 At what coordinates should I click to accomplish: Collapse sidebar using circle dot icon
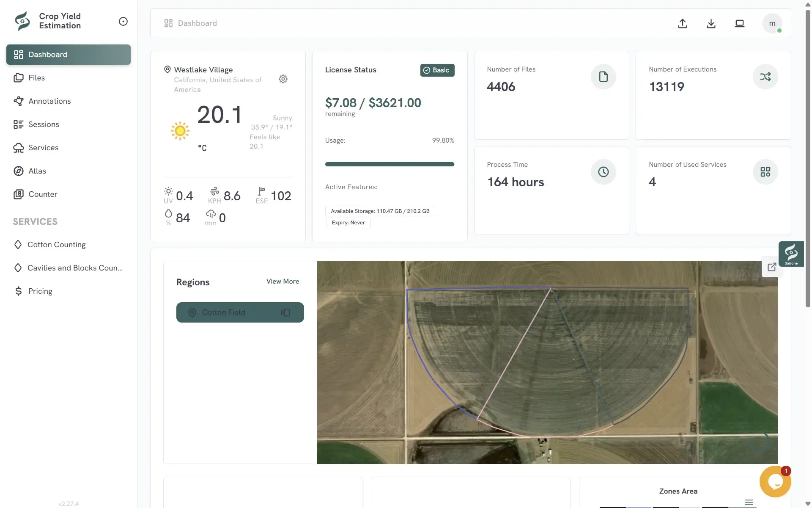[x=123, y=21]
